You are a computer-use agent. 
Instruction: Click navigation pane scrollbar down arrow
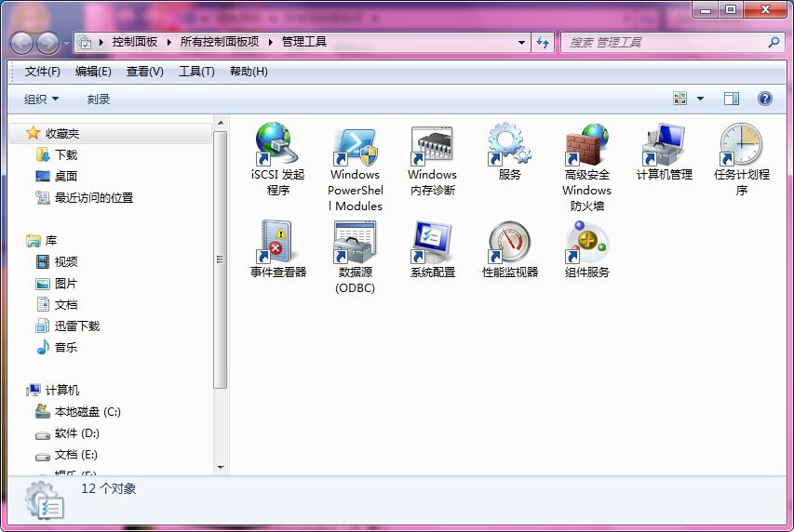coord(221,468)
